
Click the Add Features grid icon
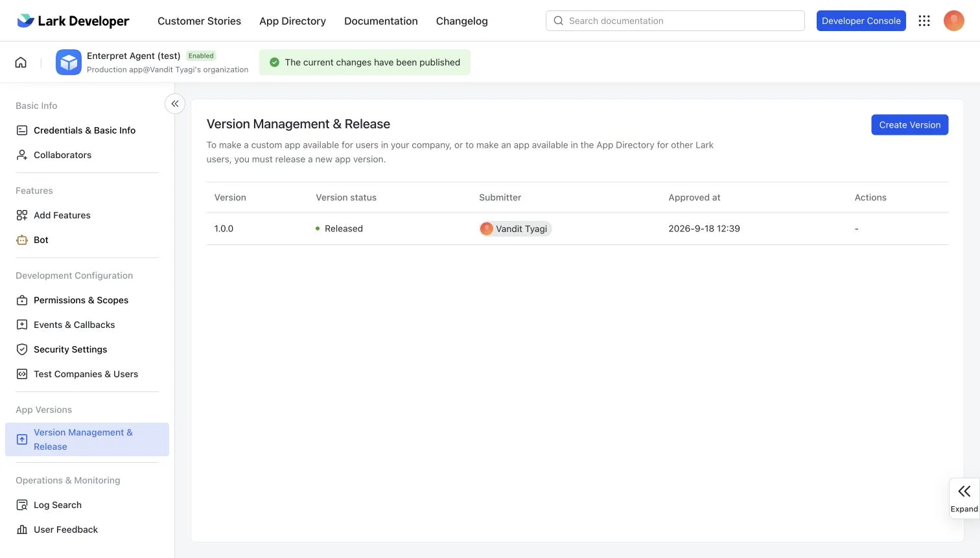tap(22, 215)
